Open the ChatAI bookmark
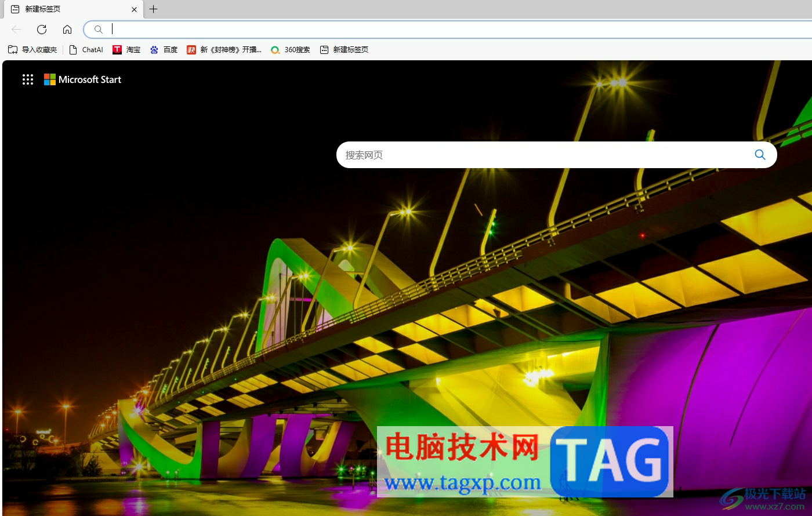812x516 pixels. coord(86,50)
